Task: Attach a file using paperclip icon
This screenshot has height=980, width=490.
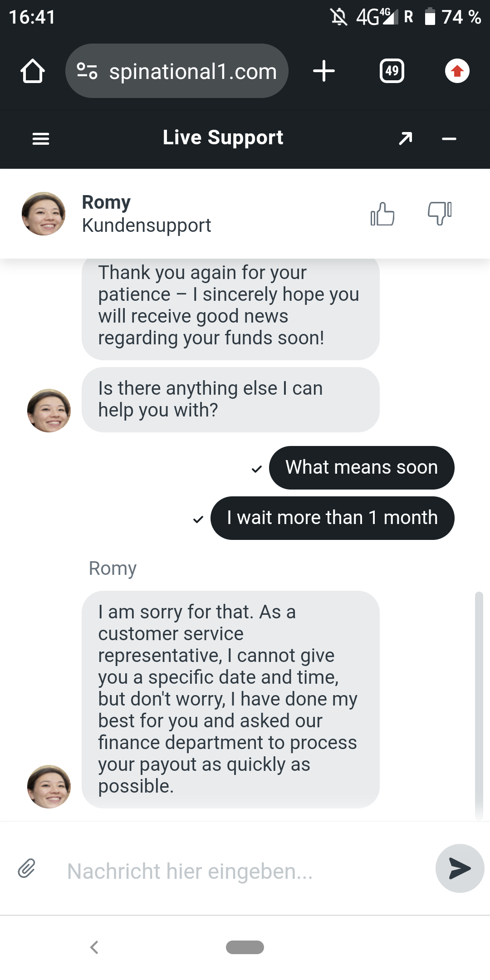Action: coord(27,868)
